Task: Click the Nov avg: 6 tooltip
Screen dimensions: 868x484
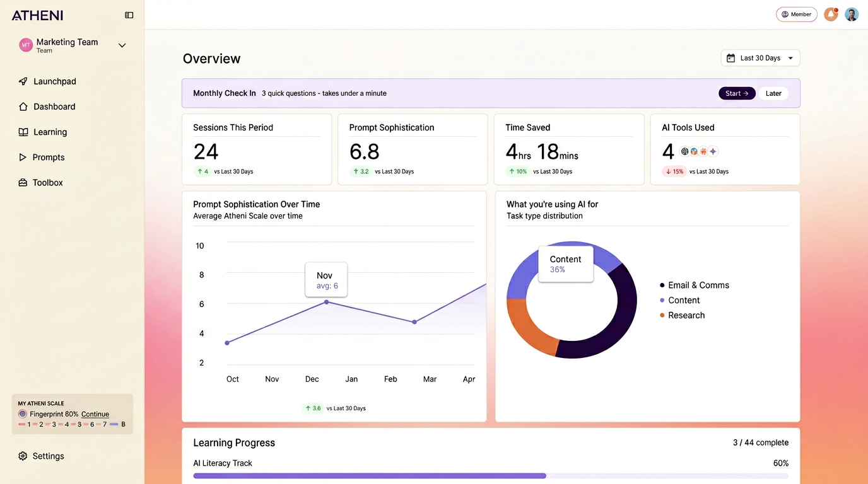Action: [326, 280]
